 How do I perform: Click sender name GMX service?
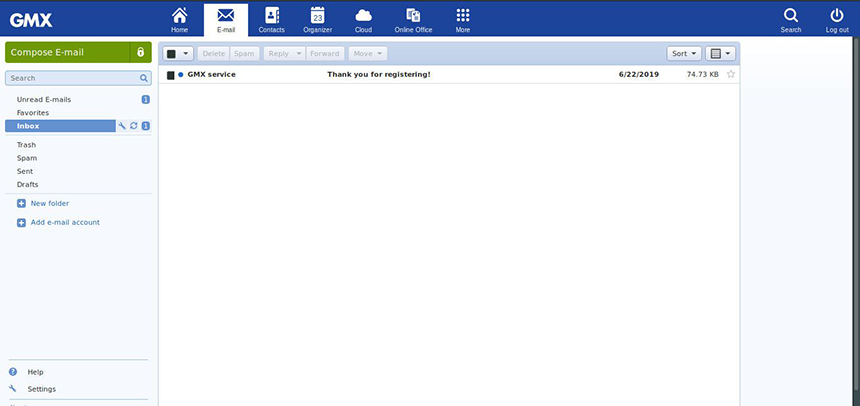[x=211, y=74]
